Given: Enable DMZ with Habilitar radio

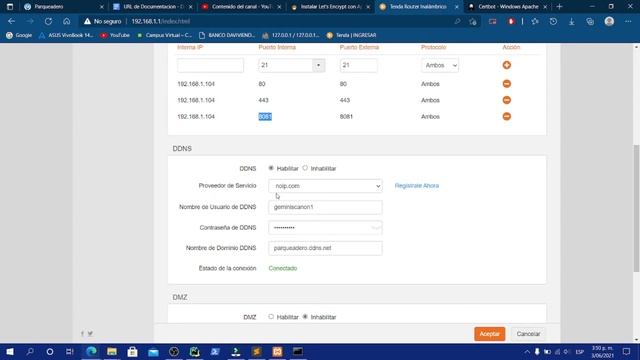Looking at the screenshot, I should (x=271, y=317).
